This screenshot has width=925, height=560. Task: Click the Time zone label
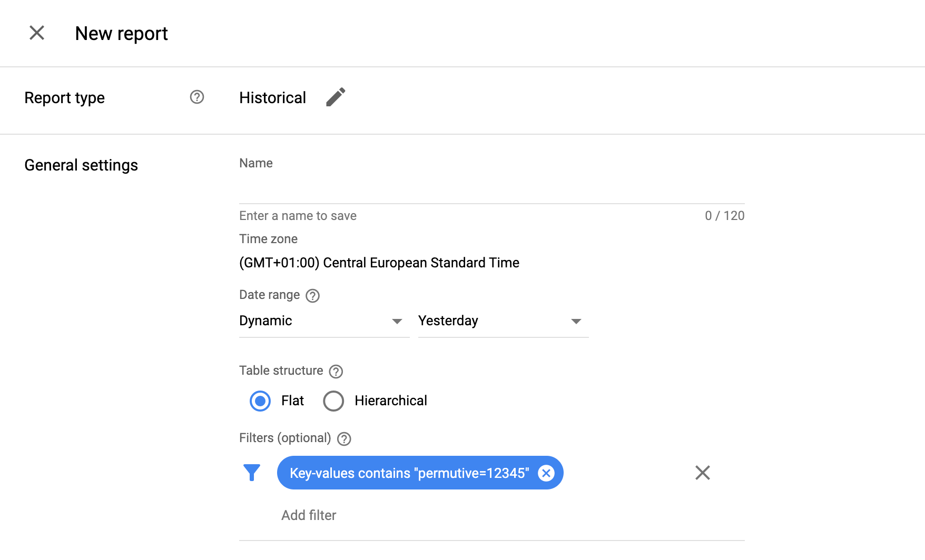268,239
